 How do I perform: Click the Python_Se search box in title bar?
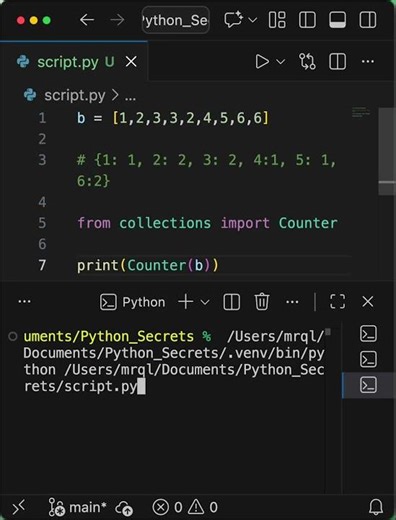pos(176,20)
